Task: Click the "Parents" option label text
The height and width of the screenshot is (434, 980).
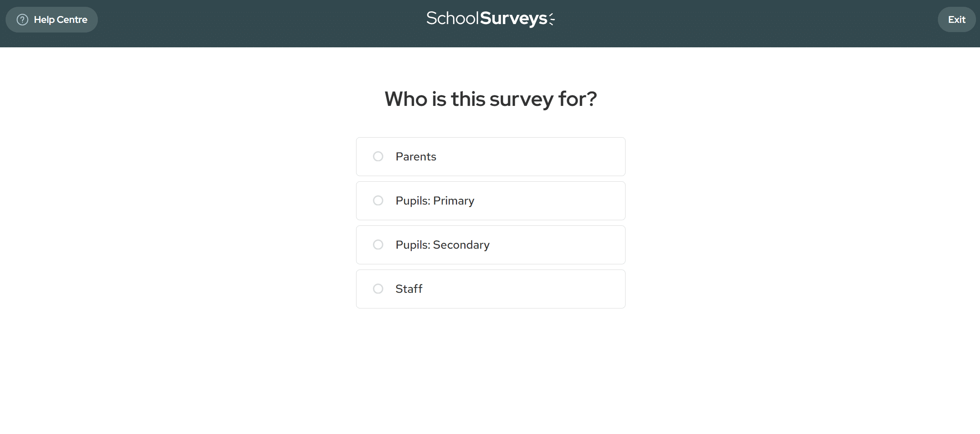Action: [x=416, y=156]
